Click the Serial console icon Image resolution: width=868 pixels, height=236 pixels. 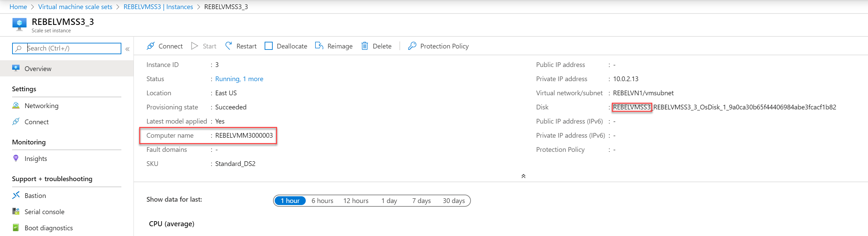coord(16,211)
